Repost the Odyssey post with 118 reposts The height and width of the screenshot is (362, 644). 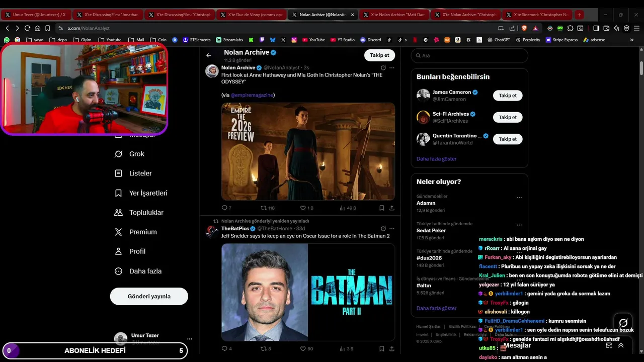[x=267, y=208]
